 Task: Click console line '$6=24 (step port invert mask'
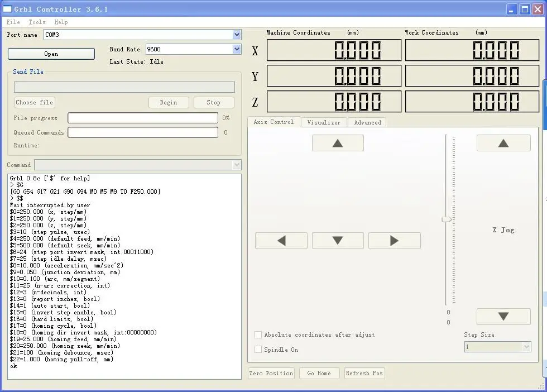pos(81,252)
